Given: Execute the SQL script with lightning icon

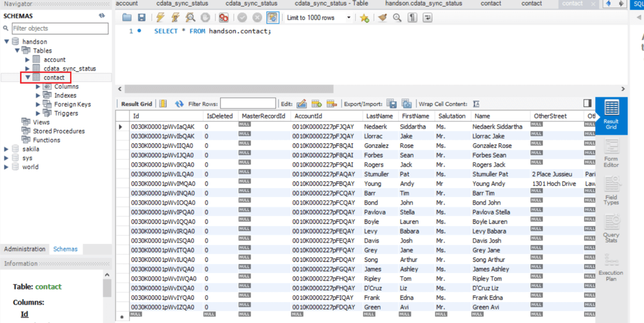Looking at the screenshot, I should [160, 18].
